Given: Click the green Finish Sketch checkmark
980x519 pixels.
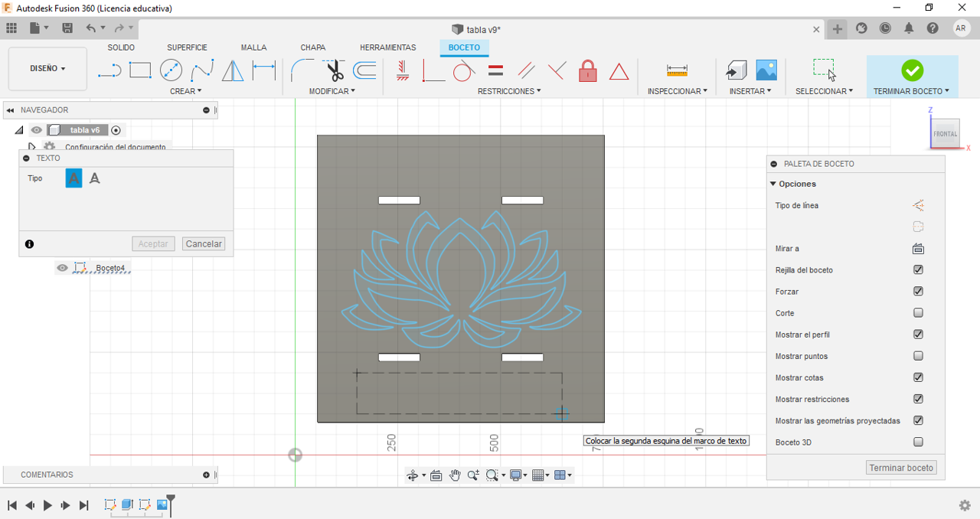Looking at the screenshot, I should click(912, 70).
